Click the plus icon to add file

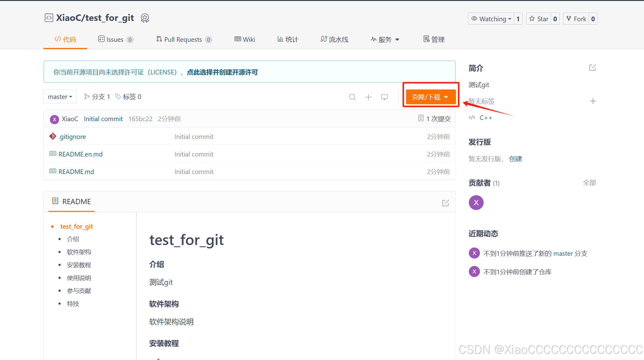coord(368,97)
